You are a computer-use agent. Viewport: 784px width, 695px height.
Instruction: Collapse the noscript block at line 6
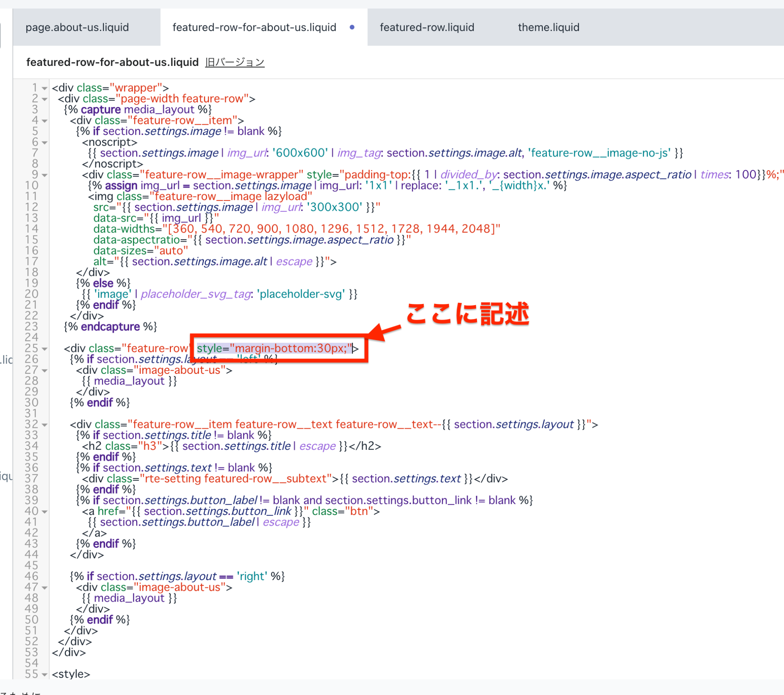(x=45, y=143)
